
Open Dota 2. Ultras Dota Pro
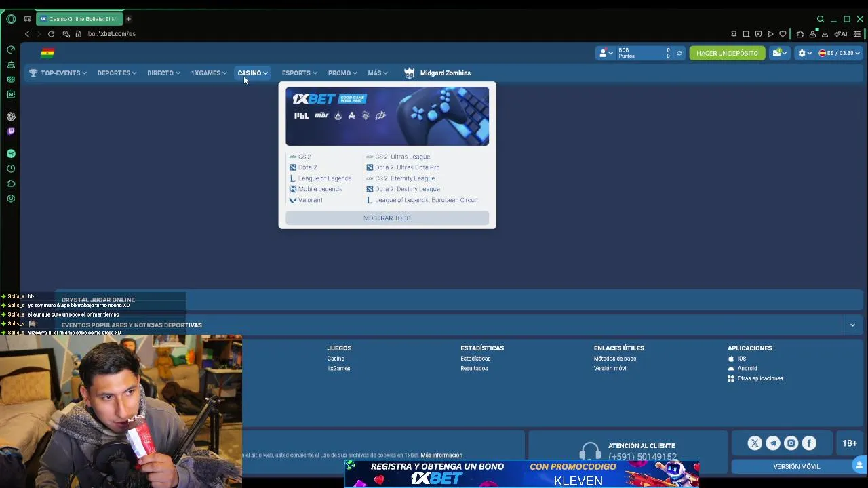click(403, 167)
